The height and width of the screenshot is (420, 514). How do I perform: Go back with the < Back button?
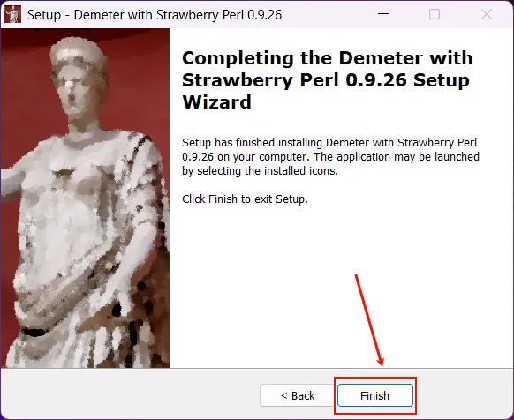pos(298,395)
